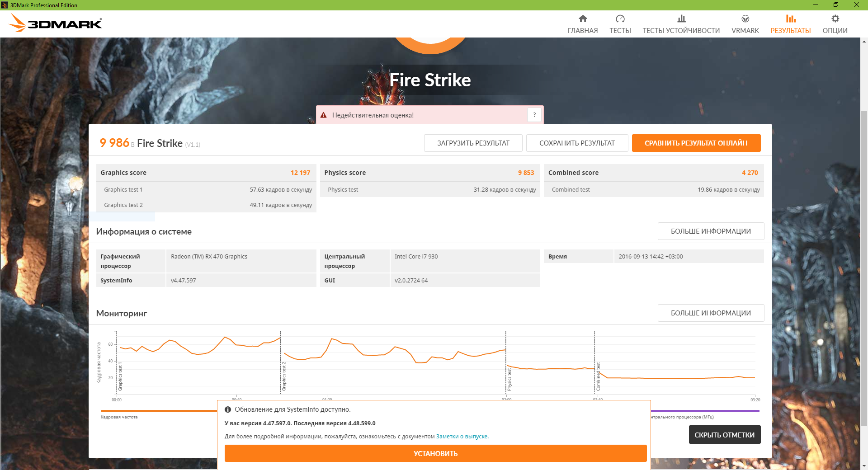Click the Combined score value 4 270
The height and width of the screenshot is (470, 868).
(750, 173)
